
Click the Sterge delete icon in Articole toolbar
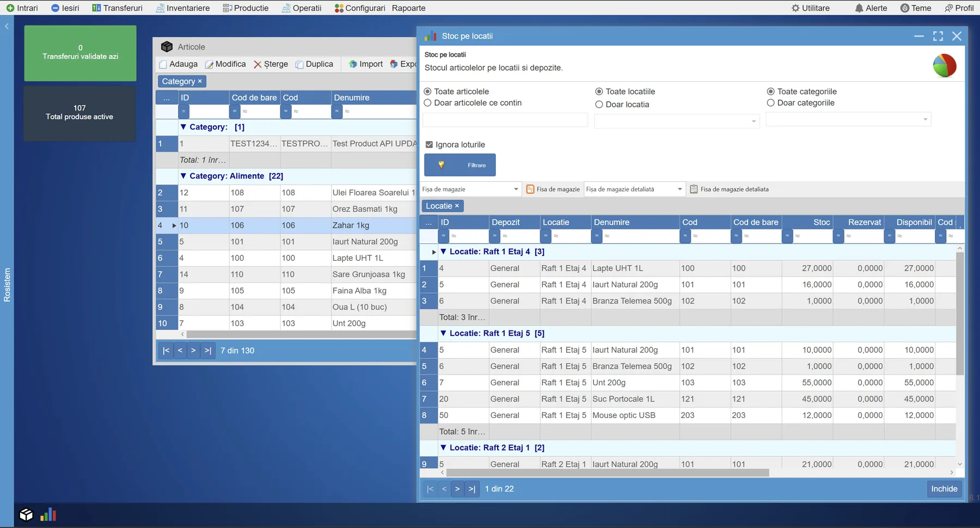(258, 64)
